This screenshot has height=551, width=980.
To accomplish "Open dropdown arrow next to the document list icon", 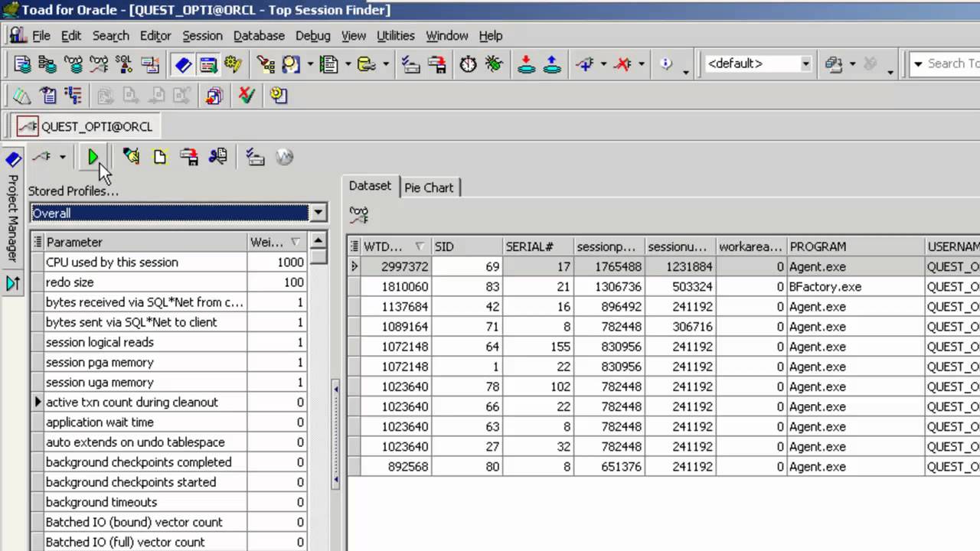I will (x=348, y=64).
